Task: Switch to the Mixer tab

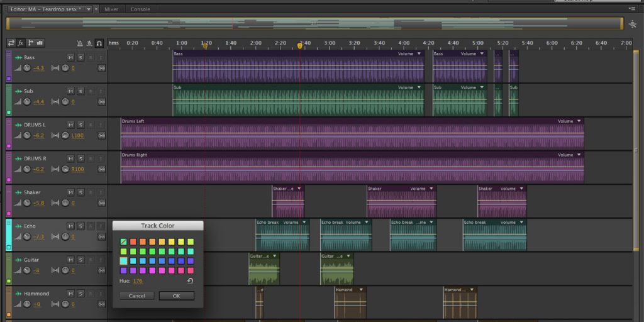Action: 112,9
